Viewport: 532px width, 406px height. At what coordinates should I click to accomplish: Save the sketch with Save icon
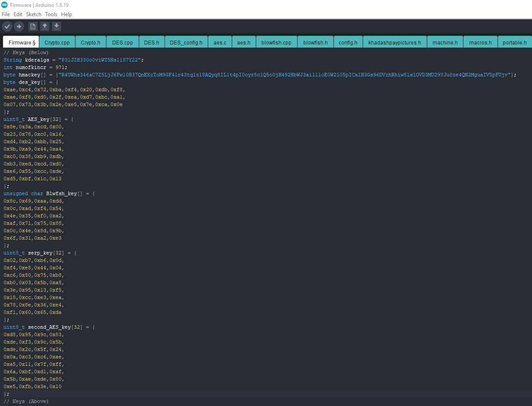[x=56, y=27]
